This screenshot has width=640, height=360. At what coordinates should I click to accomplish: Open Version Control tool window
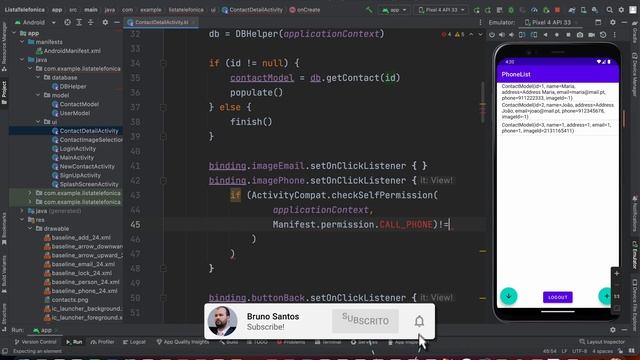pos(36,342)
